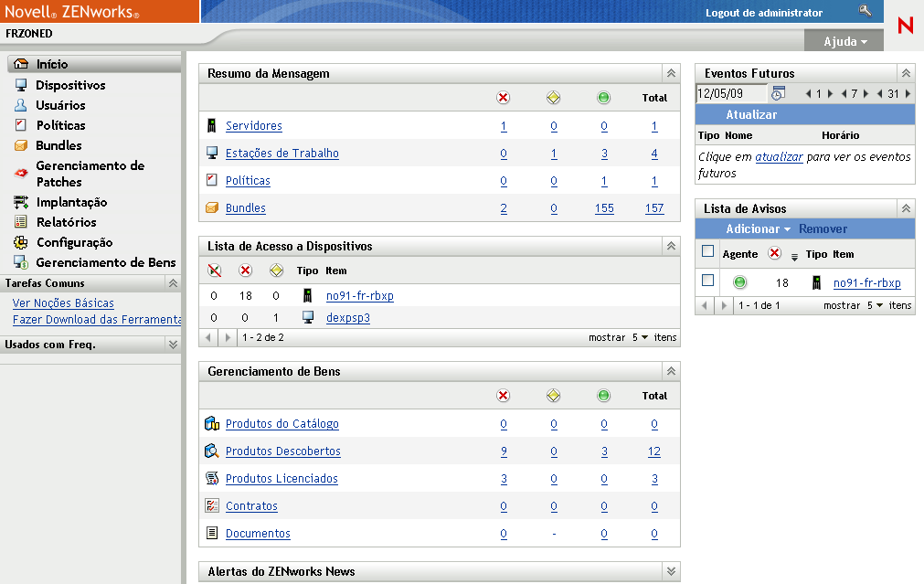Click the Início home icon

[x=21, y=64]
